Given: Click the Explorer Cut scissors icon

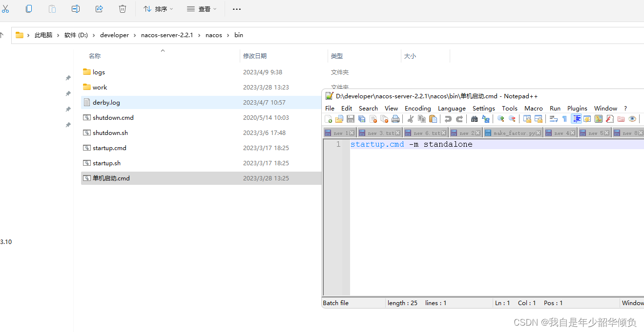Looking at the screenshot, I should (5, 9).
